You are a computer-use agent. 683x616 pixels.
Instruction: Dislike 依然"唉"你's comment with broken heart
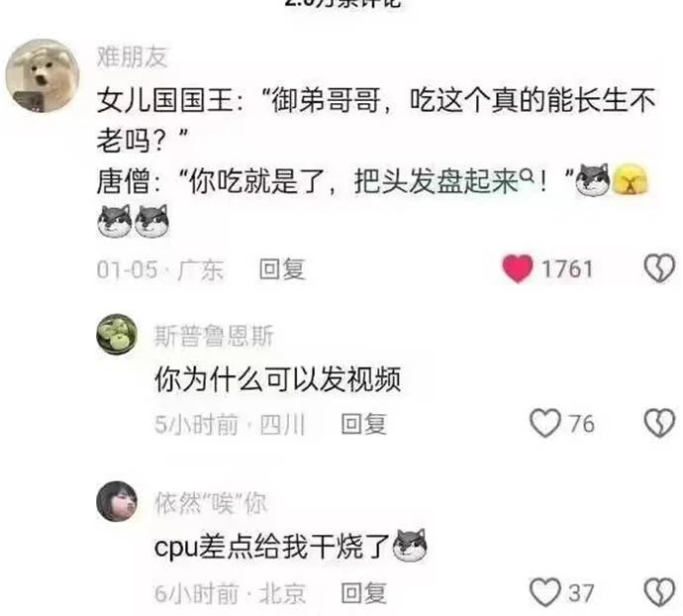[x=659, y=592]
